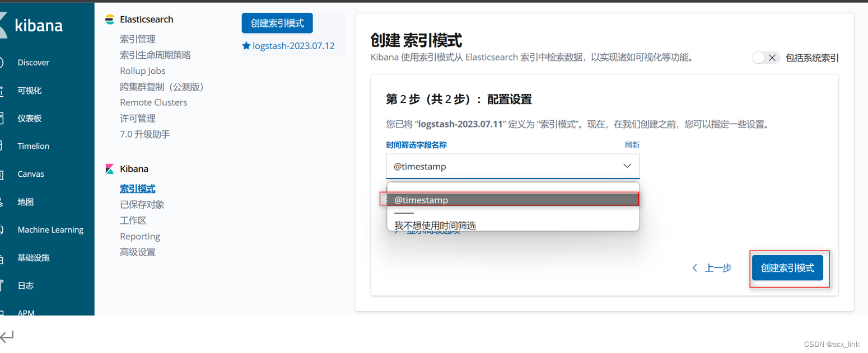This screenshot has width=868, height=353.
Task: Open 可视化 in the sidebar
Action: pyautogui.click(x=29, y=90)
